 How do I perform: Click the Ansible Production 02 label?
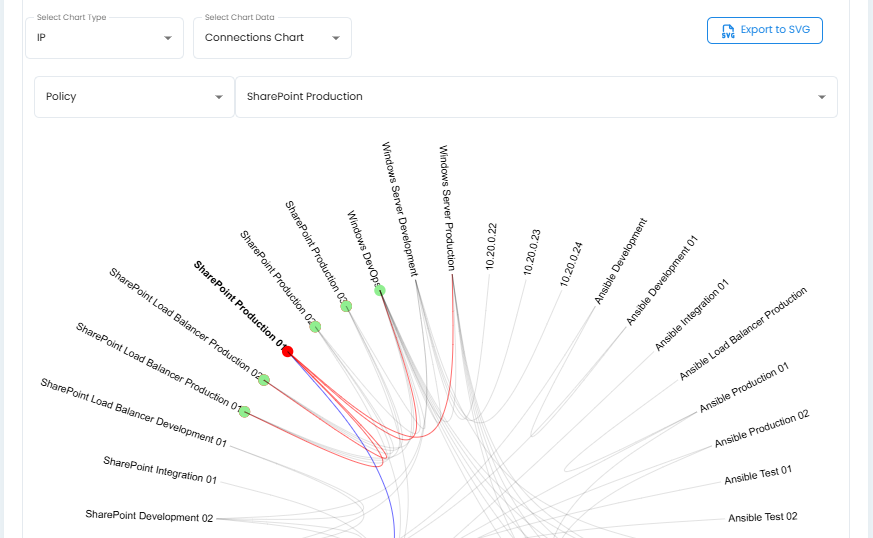click(x=761, y=429)
